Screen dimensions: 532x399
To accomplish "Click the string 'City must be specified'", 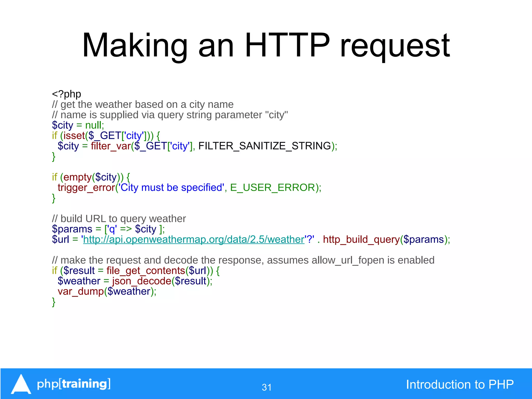I will tap(171, 188).
